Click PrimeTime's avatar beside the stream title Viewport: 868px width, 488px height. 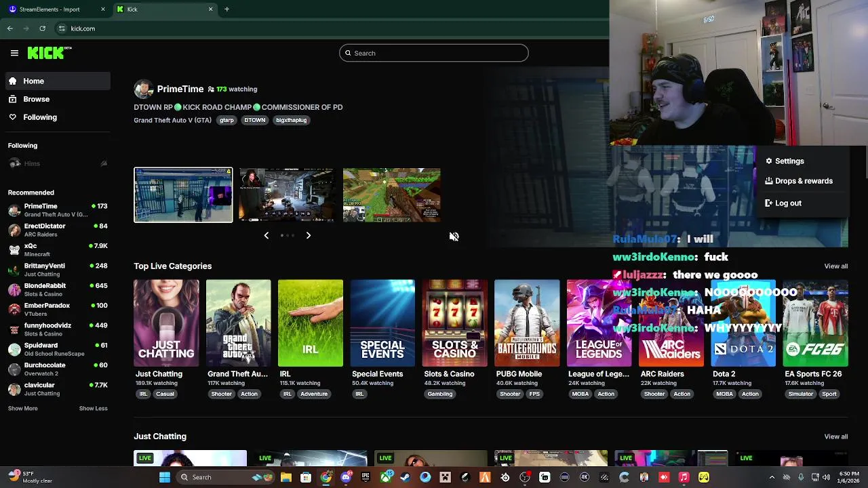143,89
